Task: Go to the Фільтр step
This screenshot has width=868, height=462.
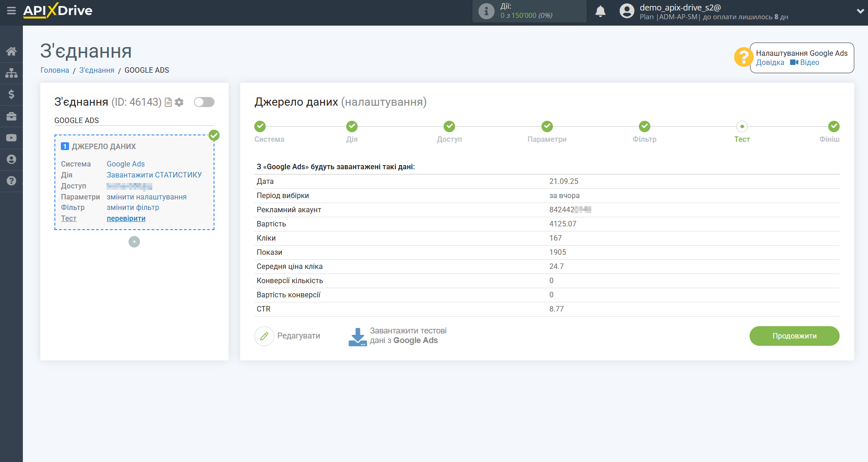Action: [x=644, y=127]
